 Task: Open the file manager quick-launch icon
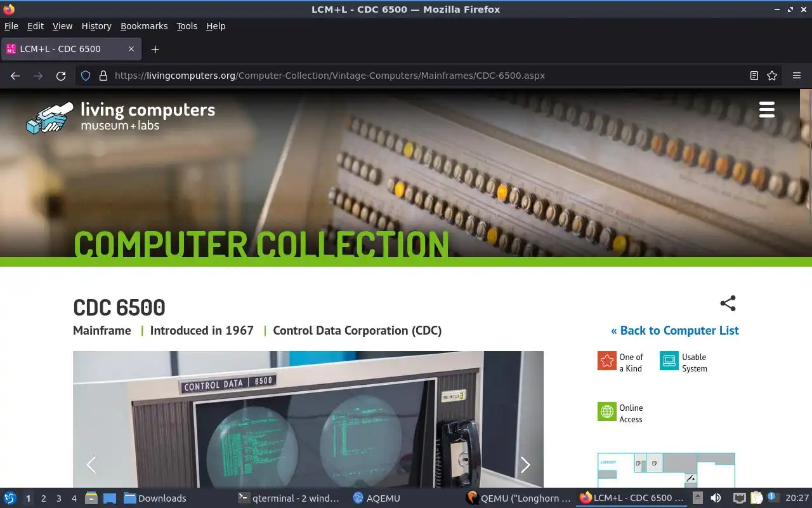point(91,498)
